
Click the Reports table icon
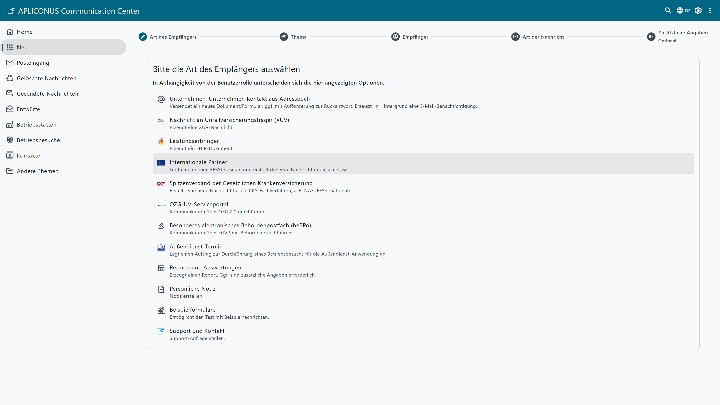(161, 268)
